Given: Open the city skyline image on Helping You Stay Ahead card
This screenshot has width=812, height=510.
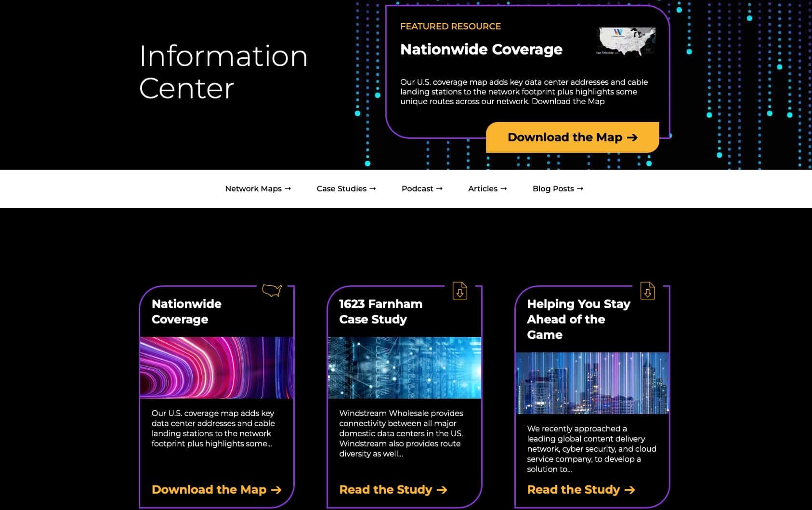Looking at the screenshot, I should [x=592, y=383].
